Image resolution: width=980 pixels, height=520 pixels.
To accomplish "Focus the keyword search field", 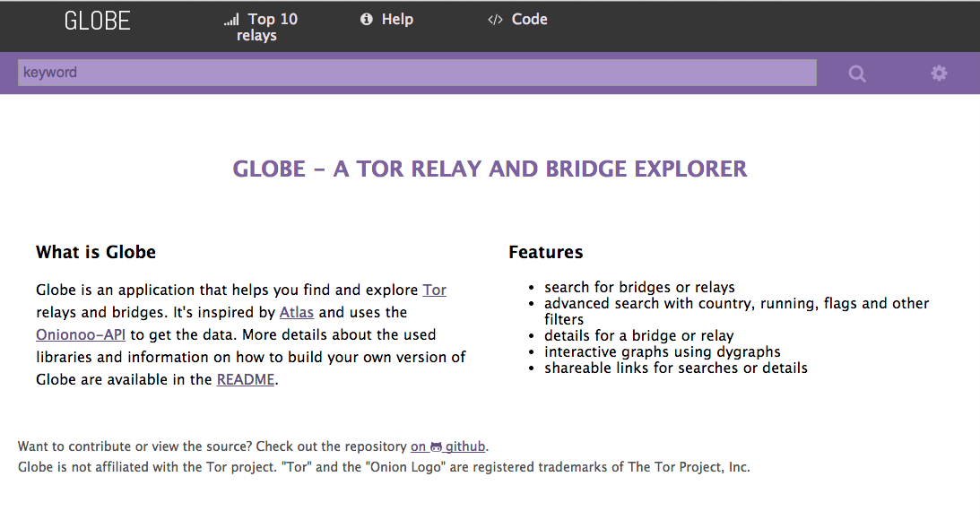I will pyautogui.click(x=417, y=73).
